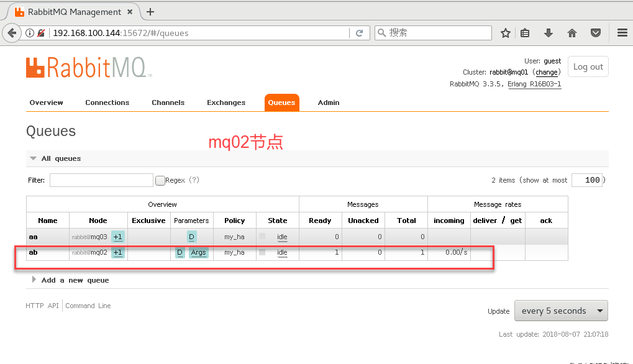The width and height of the screenshot is (633, 364).
Task: Sort by the Node column header
Action: [98, 221]
